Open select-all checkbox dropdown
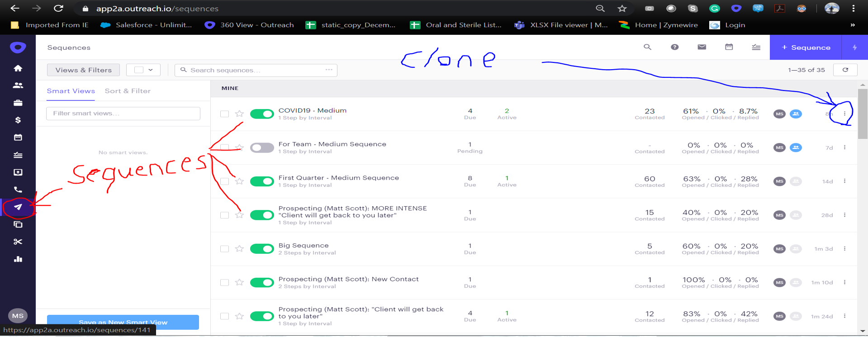Image resolution: width=868 pixels, height=337 pixels. coord(143,70)
